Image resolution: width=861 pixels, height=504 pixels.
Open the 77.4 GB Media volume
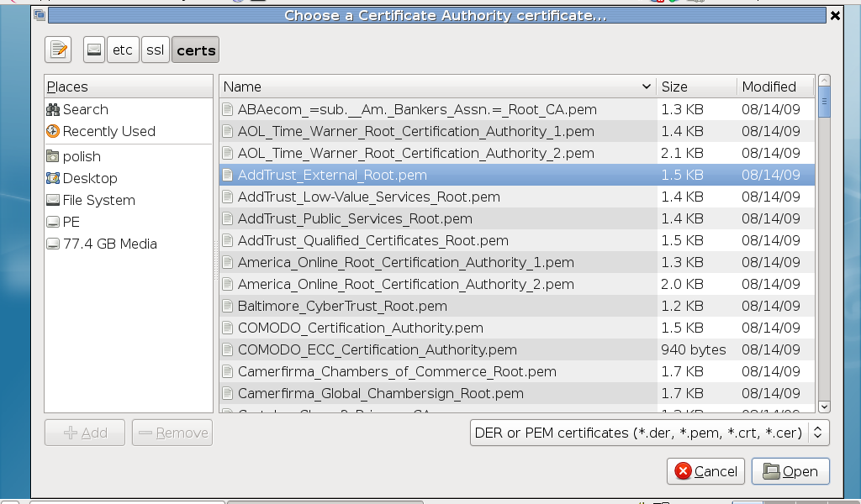point(109,244)
